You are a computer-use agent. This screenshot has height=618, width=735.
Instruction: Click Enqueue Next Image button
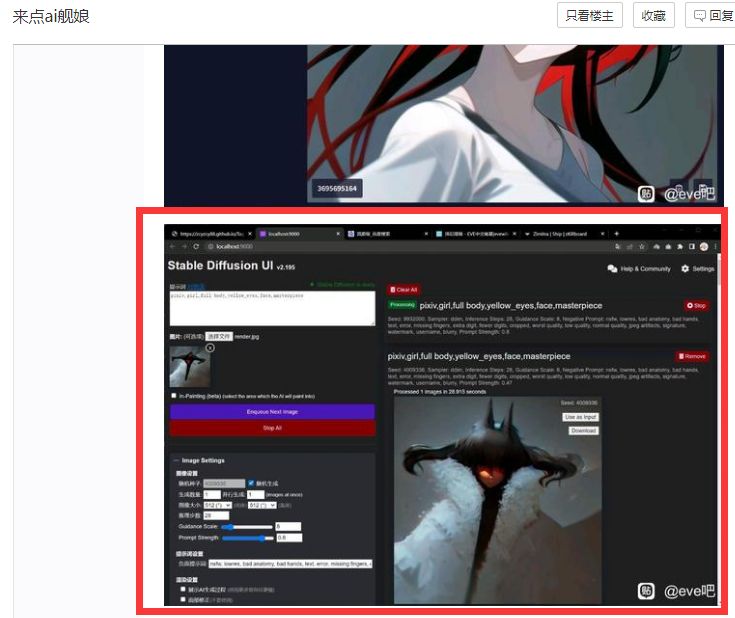(272, 412)
